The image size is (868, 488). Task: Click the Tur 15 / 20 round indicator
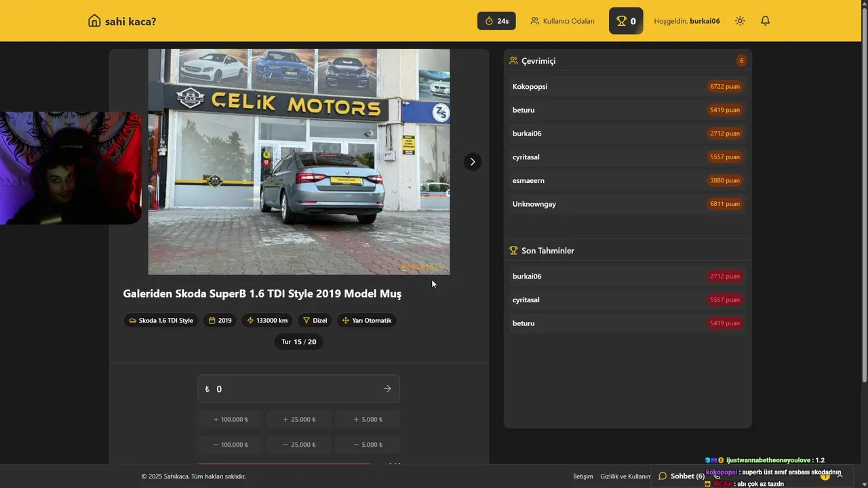(x=299, y=342)
